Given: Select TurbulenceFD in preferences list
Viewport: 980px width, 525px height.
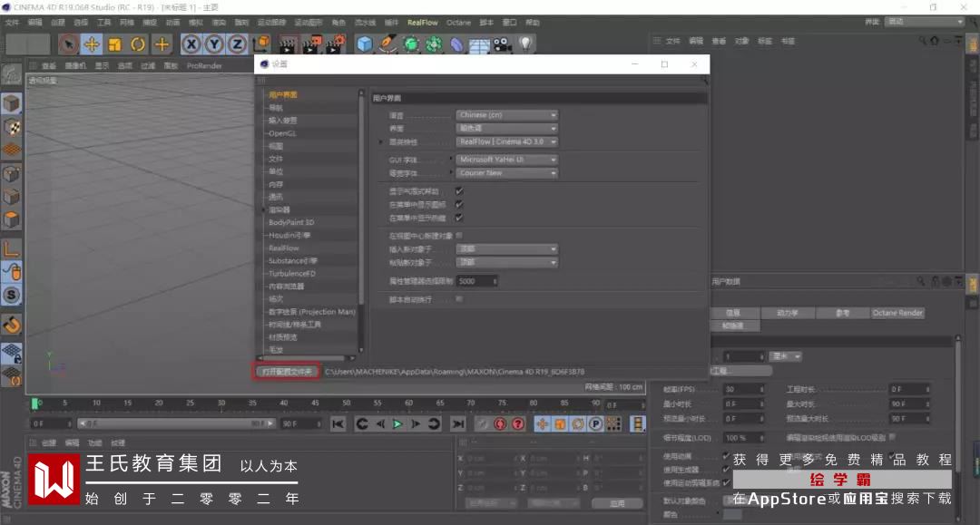Looking at the screenshot, I should point(292,274).
